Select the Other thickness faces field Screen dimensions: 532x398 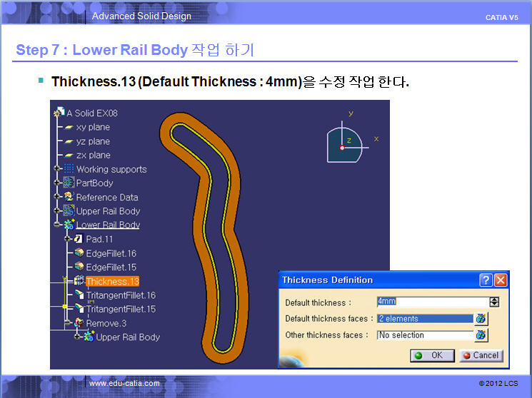(x=424, y=335)
